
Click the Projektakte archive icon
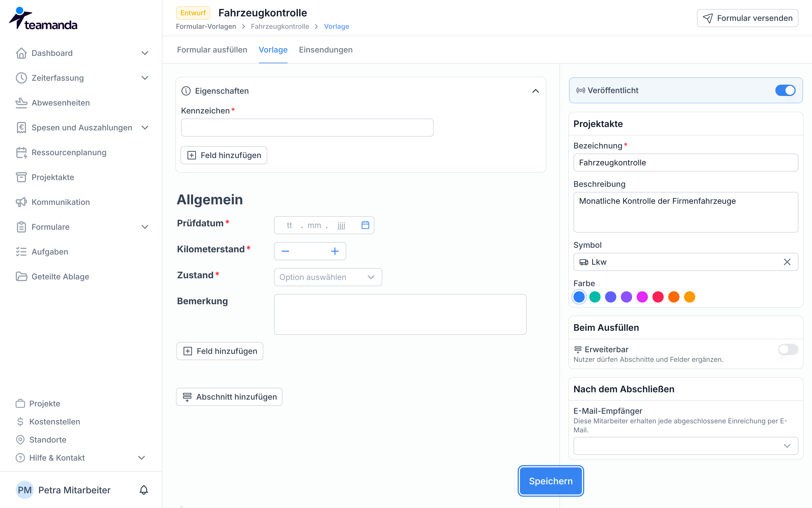point(21,178)
